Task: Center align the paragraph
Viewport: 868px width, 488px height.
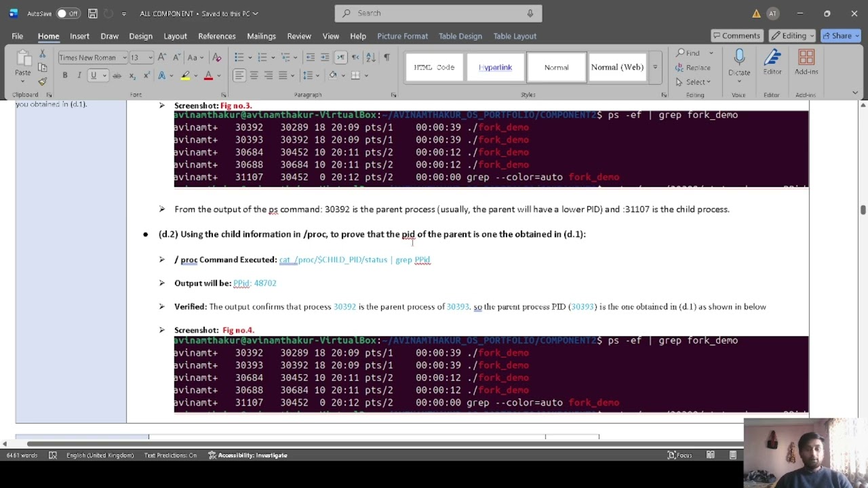Action: click(x=254, y=75)
